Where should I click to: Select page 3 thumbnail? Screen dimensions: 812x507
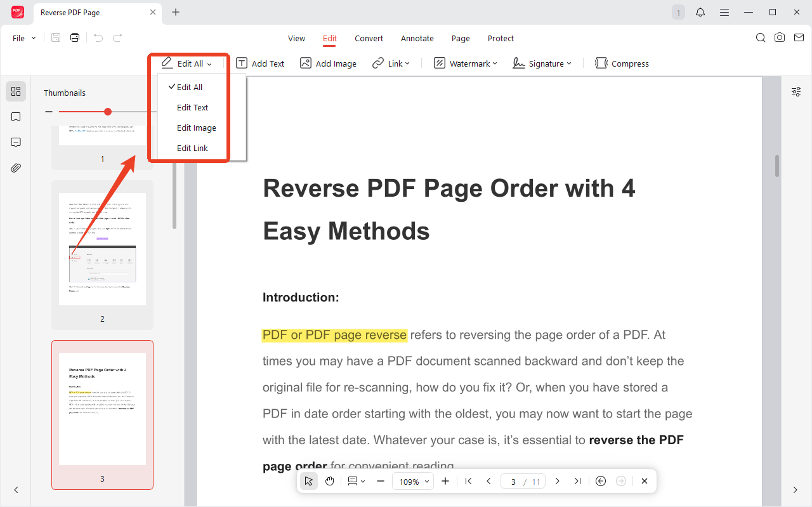tap(102, 415)
